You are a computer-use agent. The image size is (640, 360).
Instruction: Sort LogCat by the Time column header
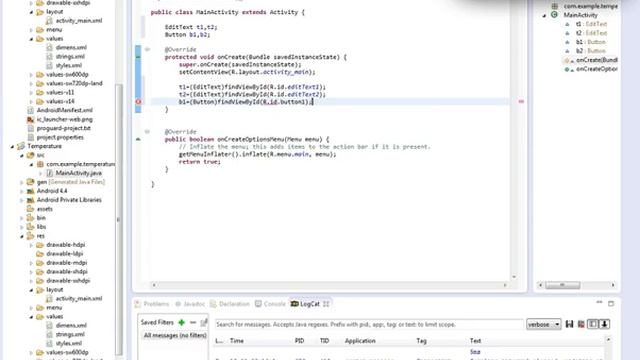(x=237, y=340)
